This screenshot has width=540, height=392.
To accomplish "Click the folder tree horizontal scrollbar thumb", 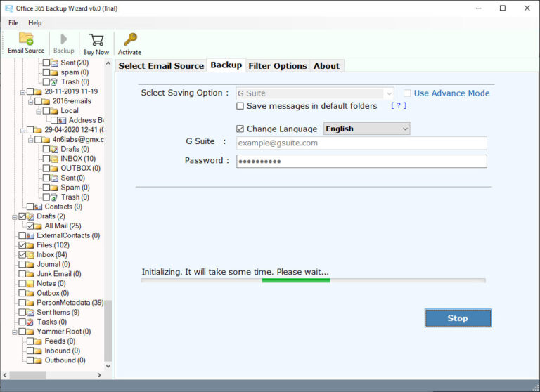I will pyautogui.click(x=27, y=375).
